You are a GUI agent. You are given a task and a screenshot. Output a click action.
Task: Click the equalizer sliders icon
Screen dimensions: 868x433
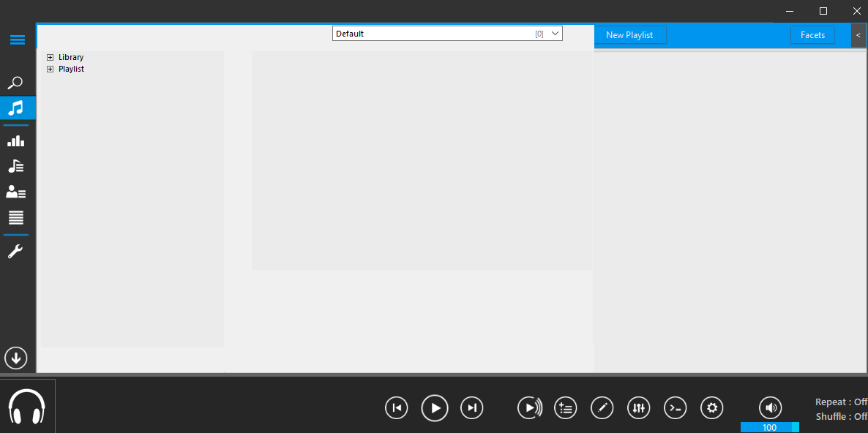pyautogui.click(x=639, y=408)
